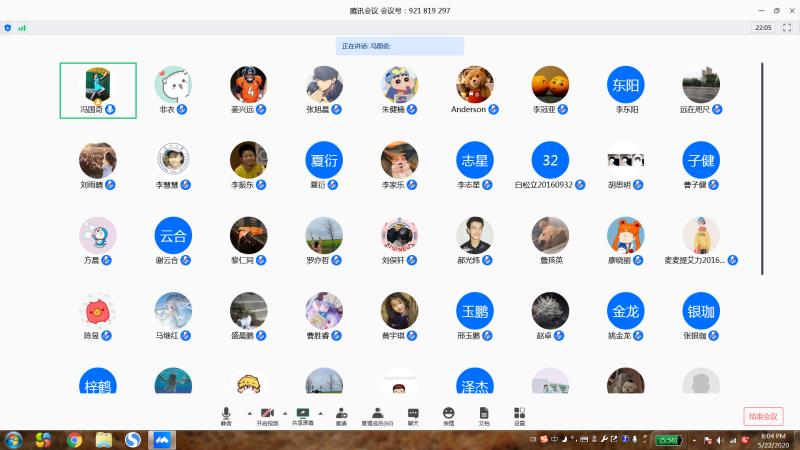Open the settings (设置) icon
This screenshot has width=800, height=450.
tap(519, 413)
